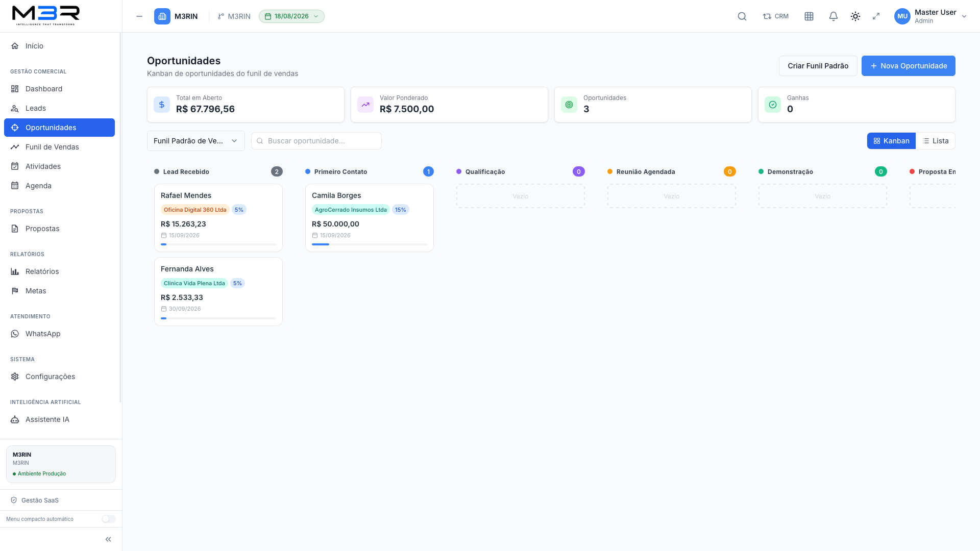This screenshot has height=551, width=980.
Task: Switch to Lista view
Action: pyautogui.click(x=936, y=141)
